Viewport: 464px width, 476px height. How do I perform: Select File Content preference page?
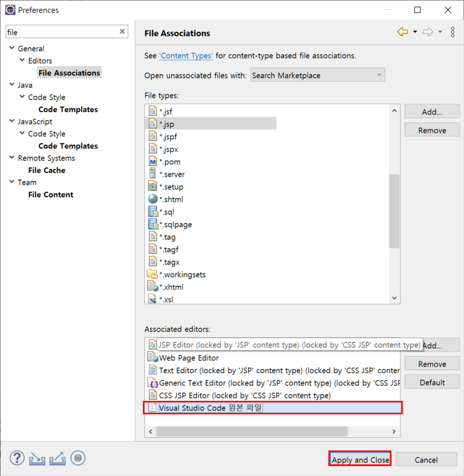[x=51, y=194]
